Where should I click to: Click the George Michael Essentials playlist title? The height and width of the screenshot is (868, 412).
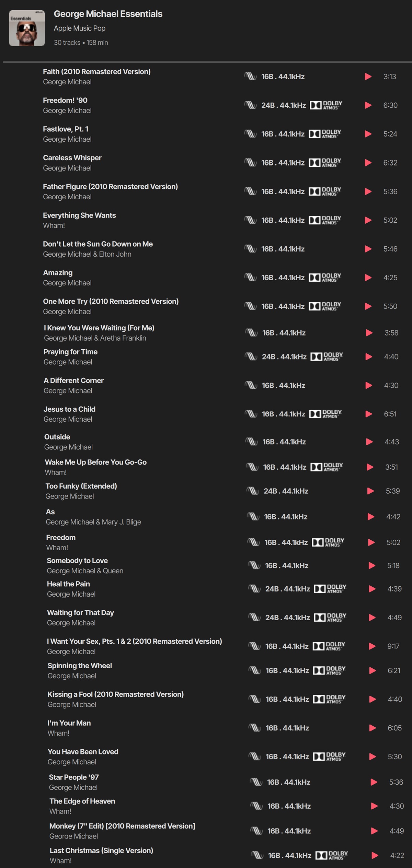click(108, 14)
